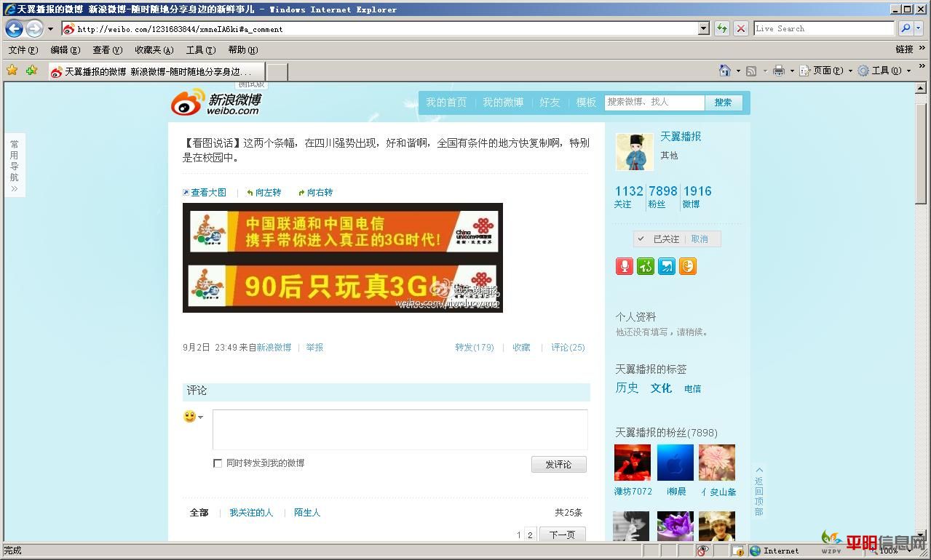Click 查看大图 view large image
The width and height of the screenshot is (931, 560).
coord(205,193)
